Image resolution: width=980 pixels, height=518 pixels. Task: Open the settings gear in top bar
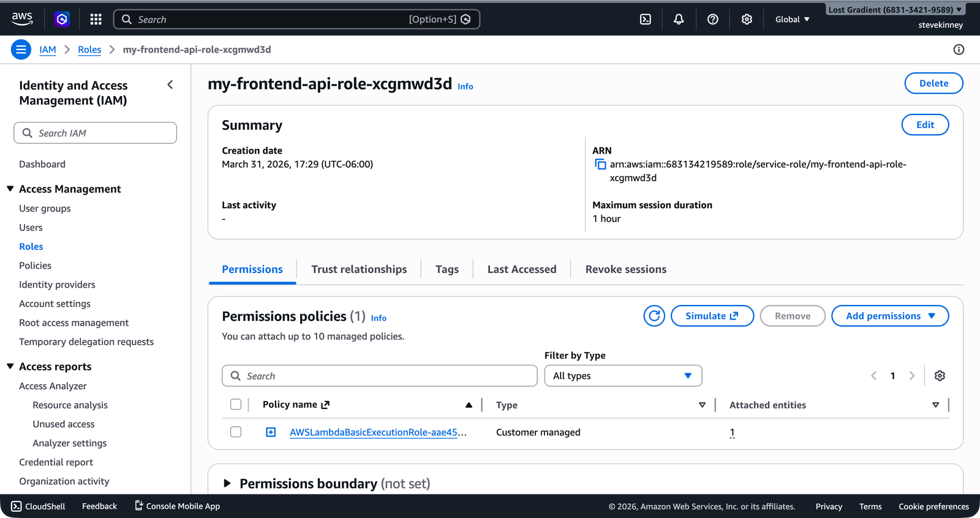click(747, 19)
